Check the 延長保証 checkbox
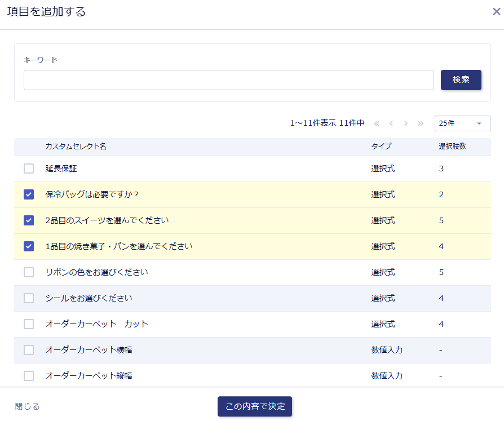The image size is (504, 421). coord(29,169)
